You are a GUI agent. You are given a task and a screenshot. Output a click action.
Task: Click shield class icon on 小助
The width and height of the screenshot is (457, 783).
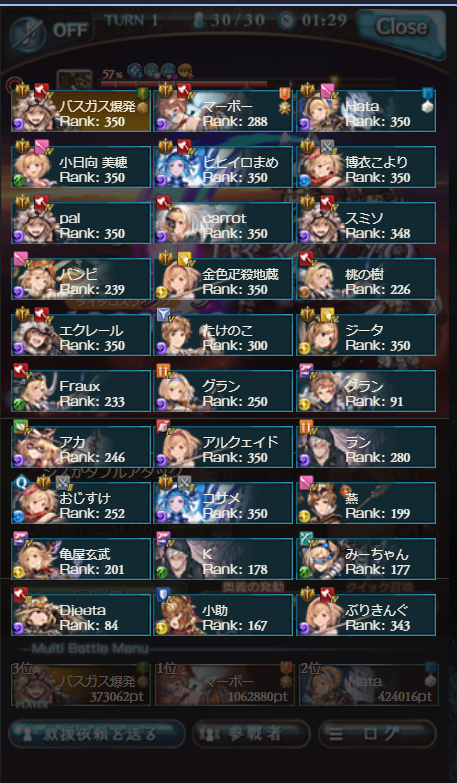tap(163, 594)
